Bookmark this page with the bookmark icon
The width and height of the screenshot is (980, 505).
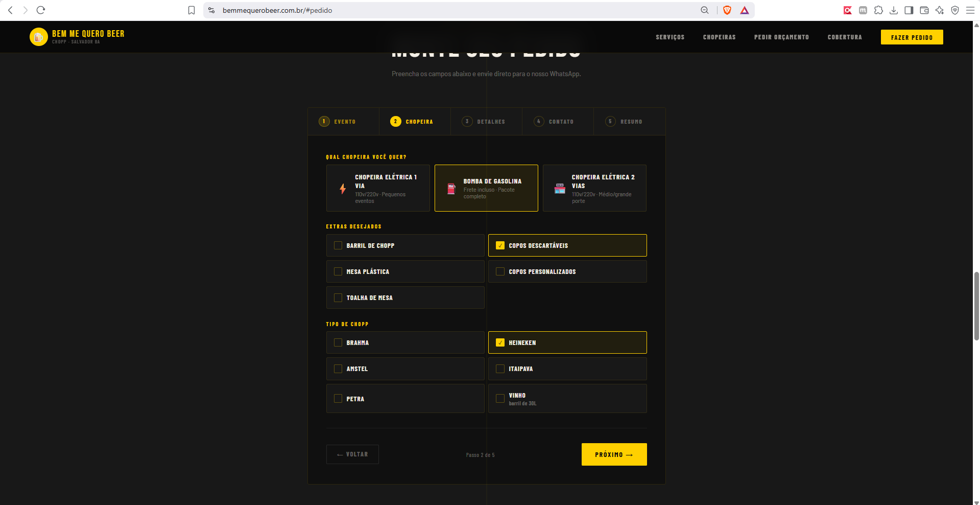click(x=192, y=10)
